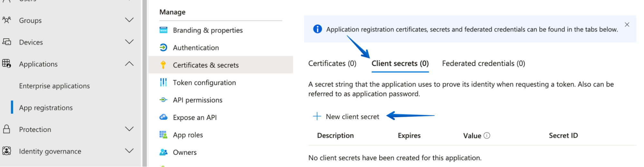Viewport: 644px width, 167px height.
Task: Click the Protection lock icon
Action: 6,129
